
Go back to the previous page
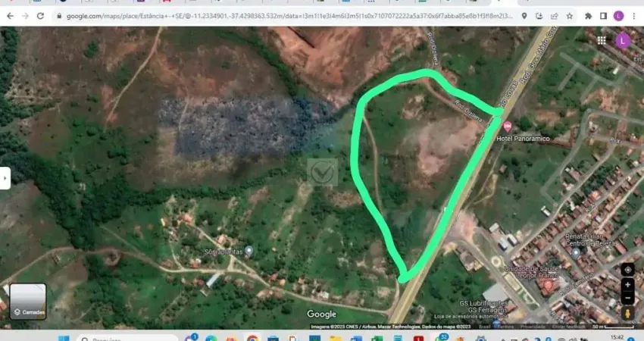[x=9, y=15]
